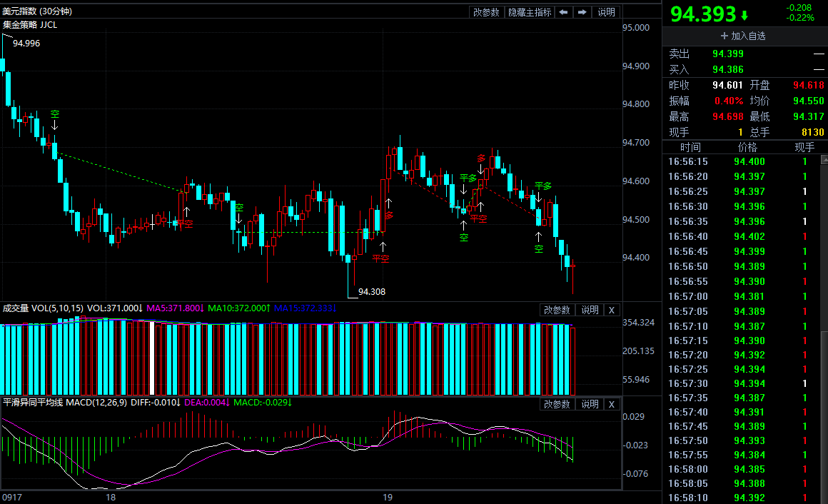Viewport: 828px width, 504px height.
Task: Click the left arrow navigation icon
Action: pyautogui.click(x=563, y=12)
